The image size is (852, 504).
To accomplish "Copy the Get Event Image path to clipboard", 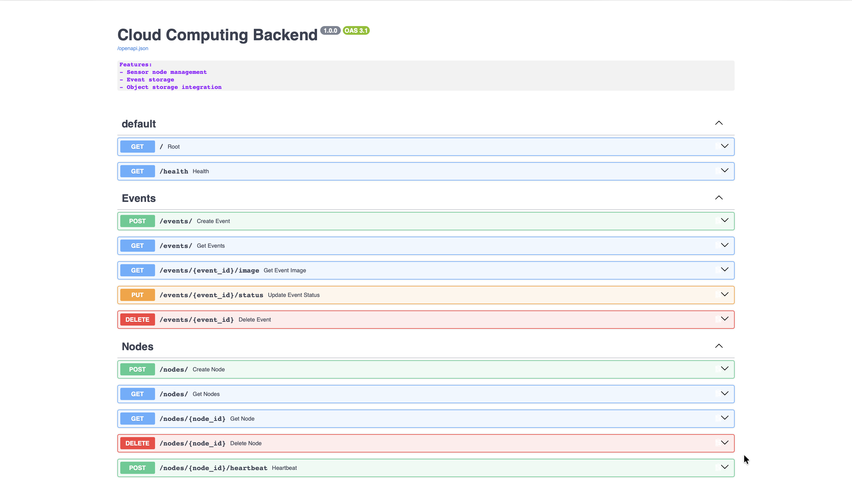I will tap(718, 270).
